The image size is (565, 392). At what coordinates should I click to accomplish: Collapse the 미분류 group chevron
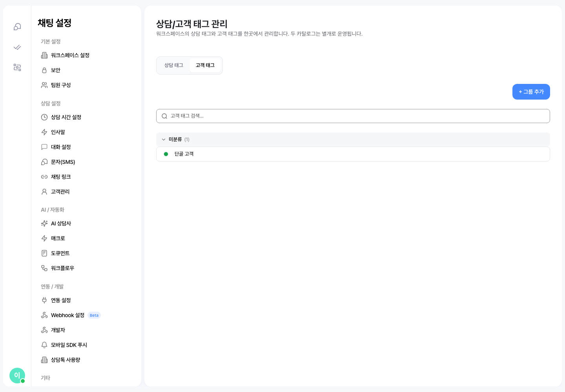[164, 140]
